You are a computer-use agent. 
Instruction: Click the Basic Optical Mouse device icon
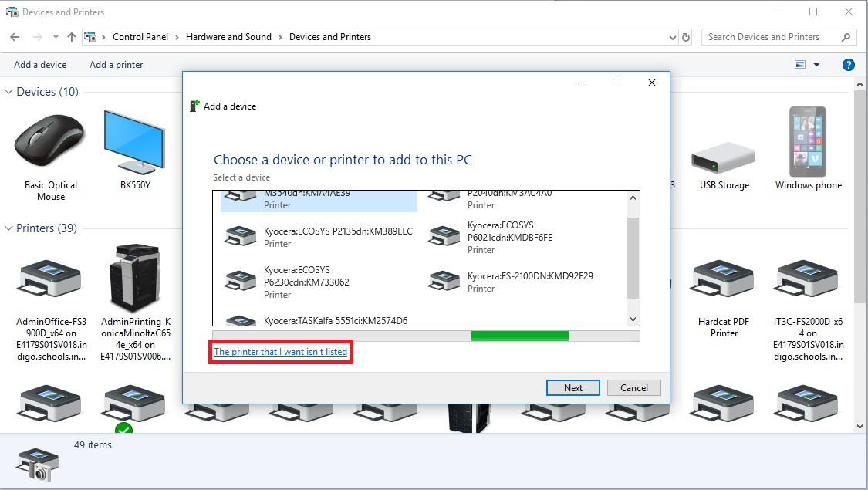tap(50, 141)
